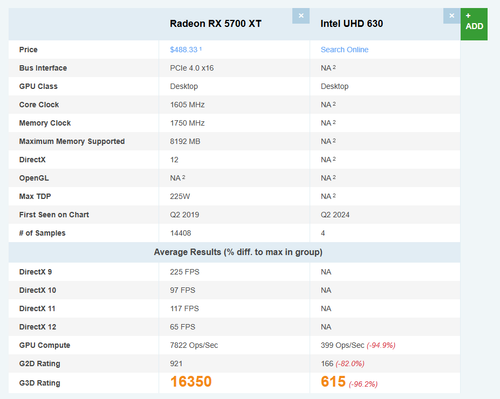Select the 615 G3D rating score
The image size is (500, 399).
coord(333,382)
